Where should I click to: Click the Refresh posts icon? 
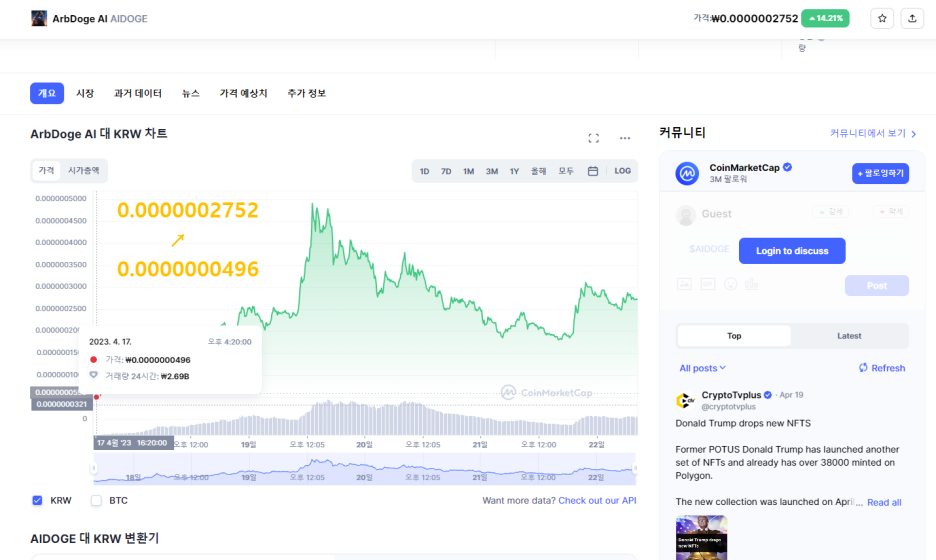coord(863,368)
